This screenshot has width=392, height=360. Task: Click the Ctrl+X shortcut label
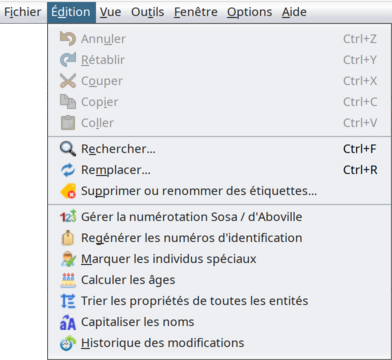360,81
